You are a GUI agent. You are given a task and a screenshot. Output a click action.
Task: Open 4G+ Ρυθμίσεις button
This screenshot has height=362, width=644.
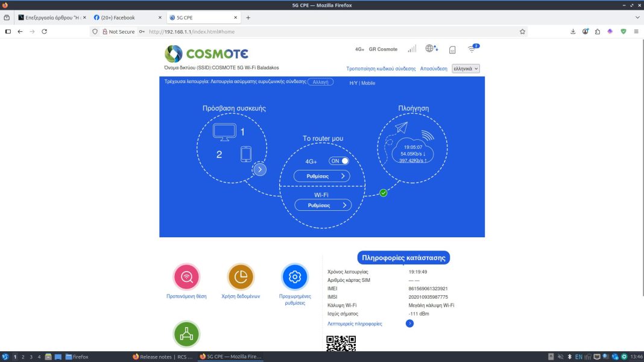click(322, 176)
